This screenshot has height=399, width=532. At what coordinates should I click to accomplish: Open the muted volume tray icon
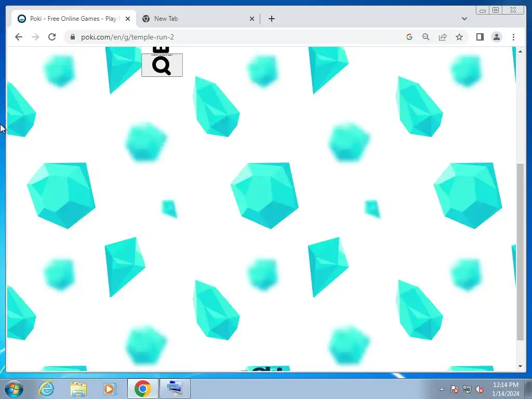[x=480, y=389]
